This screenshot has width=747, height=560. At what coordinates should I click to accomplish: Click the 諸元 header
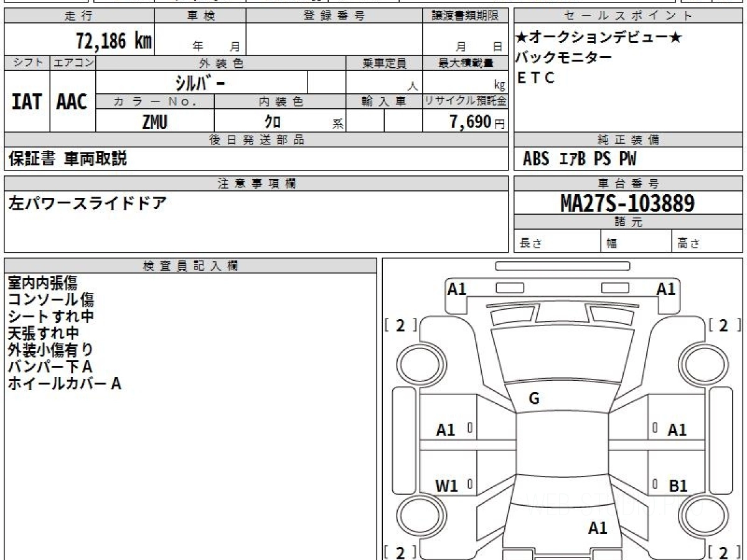(628, 222)
